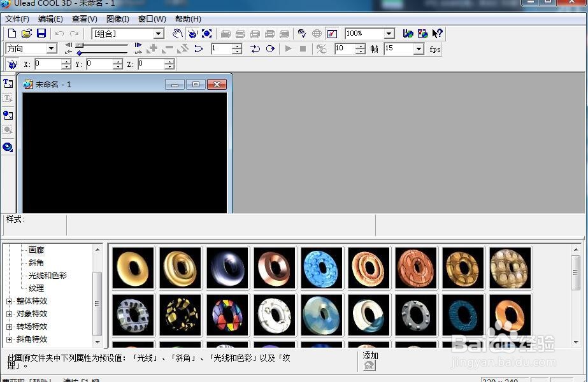Click the render quality preview icon
This screenshot has height=382, width=588.
click(302, 33)
